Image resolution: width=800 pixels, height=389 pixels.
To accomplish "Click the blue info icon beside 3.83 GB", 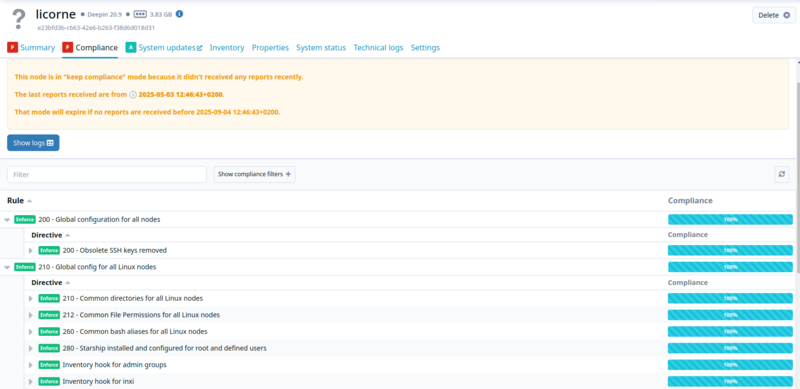I will point(180,14).
